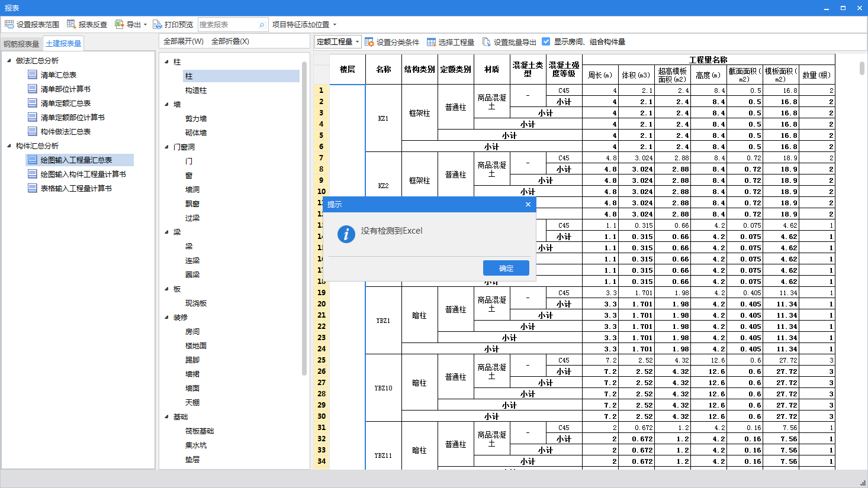Select 砌体墙 in the component tree
Image resolution: width=868 pixels, height=488 pixels.
pyautogui.click(x=196, y=132)
